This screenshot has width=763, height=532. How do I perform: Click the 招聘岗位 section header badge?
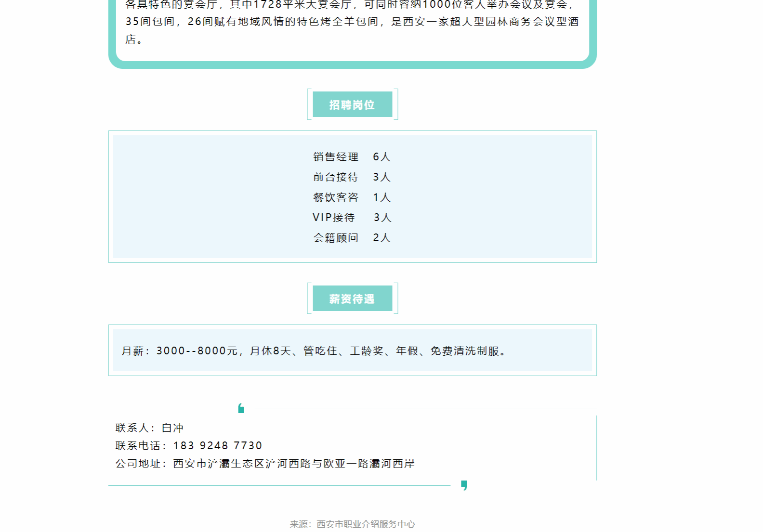coord(352,104)
